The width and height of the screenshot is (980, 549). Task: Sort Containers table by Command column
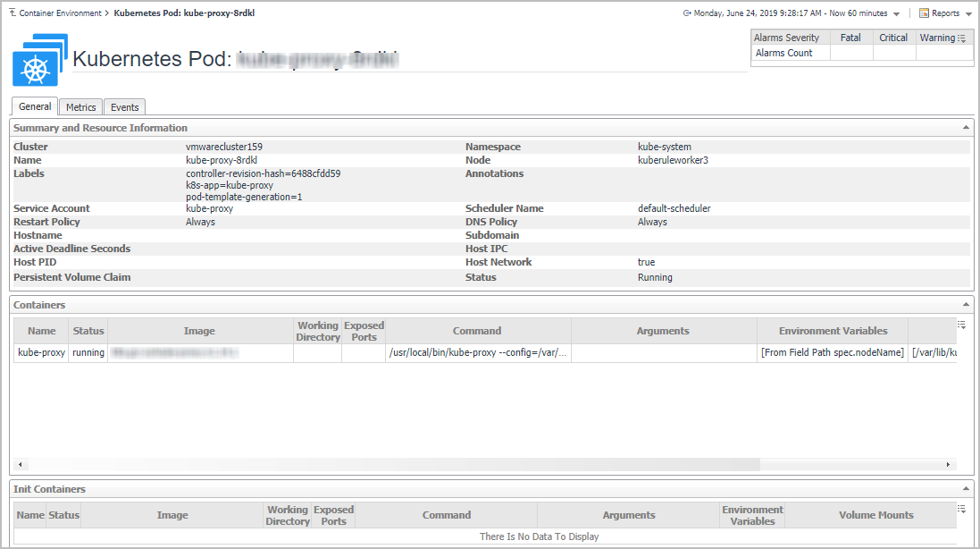click(477, 331)
